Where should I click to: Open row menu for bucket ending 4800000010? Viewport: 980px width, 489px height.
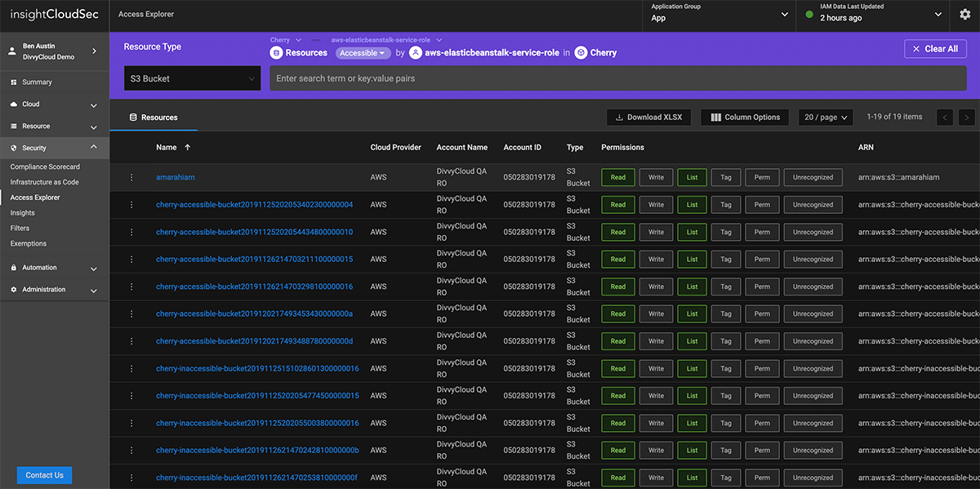pos(131,232)
